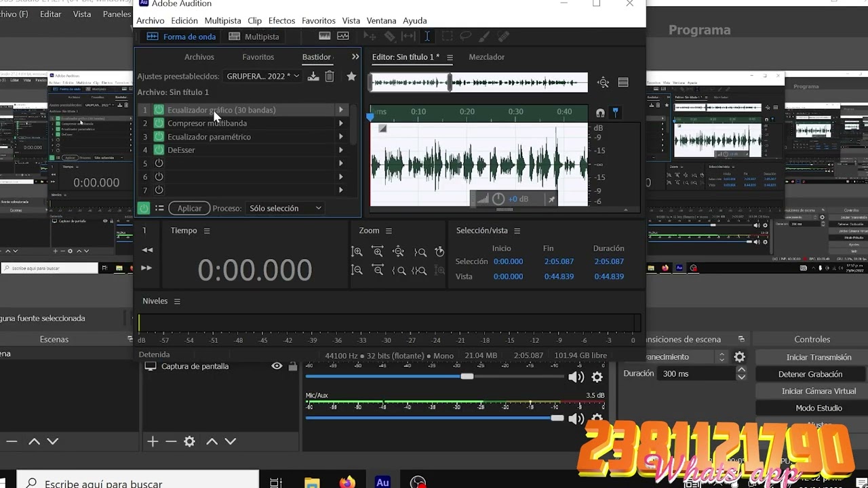Image resolution: width=868 pixels, height=488 pixels.
Task: Open the Editor panel menu
Action: 450,58
